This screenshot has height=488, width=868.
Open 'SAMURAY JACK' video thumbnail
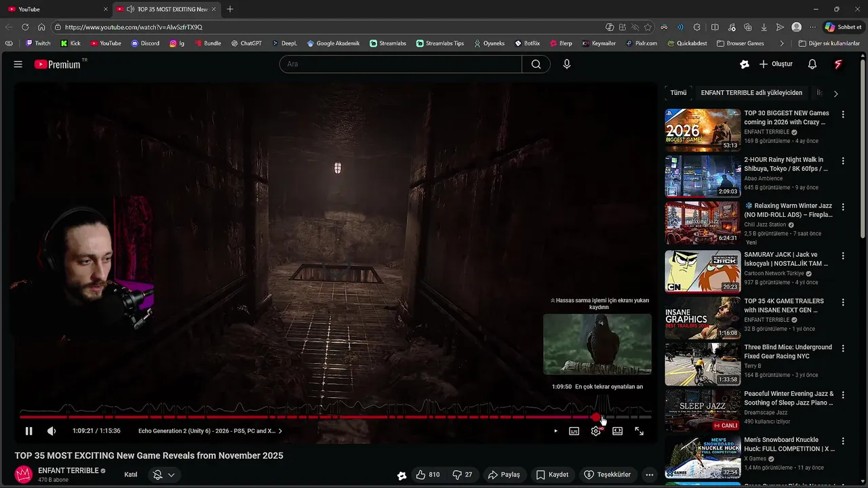point(703,271)
